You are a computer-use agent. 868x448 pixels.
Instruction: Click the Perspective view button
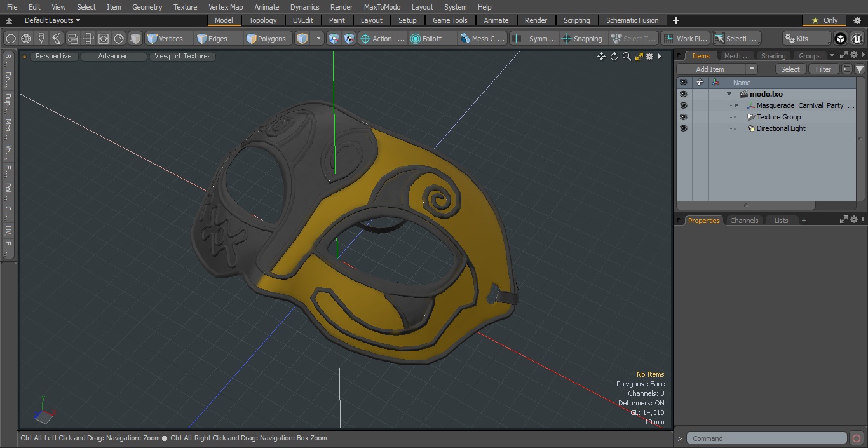point(53,56)
